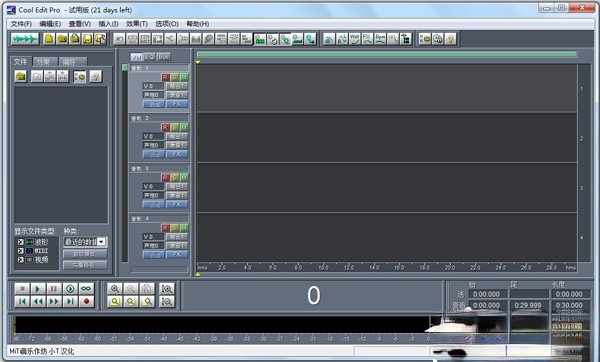Open track 1 output 1 selector

click(x=177, y=86)
